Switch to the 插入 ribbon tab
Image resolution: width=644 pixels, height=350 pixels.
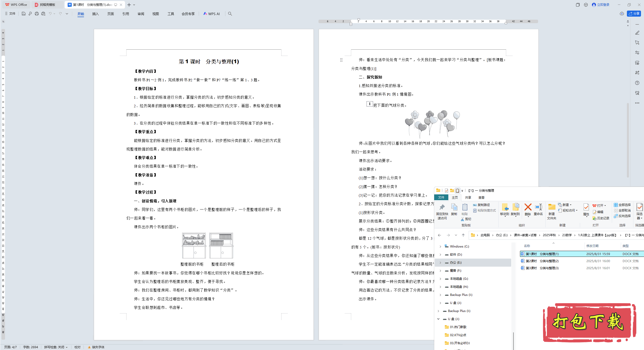pos(95,14)
